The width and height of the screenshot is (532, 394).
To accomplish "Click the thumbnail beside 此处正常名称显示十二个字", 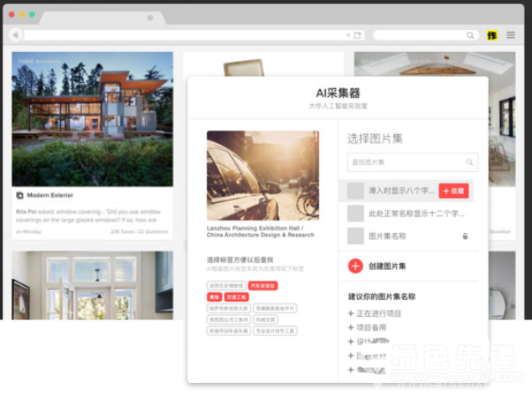I will pos(355,214).
